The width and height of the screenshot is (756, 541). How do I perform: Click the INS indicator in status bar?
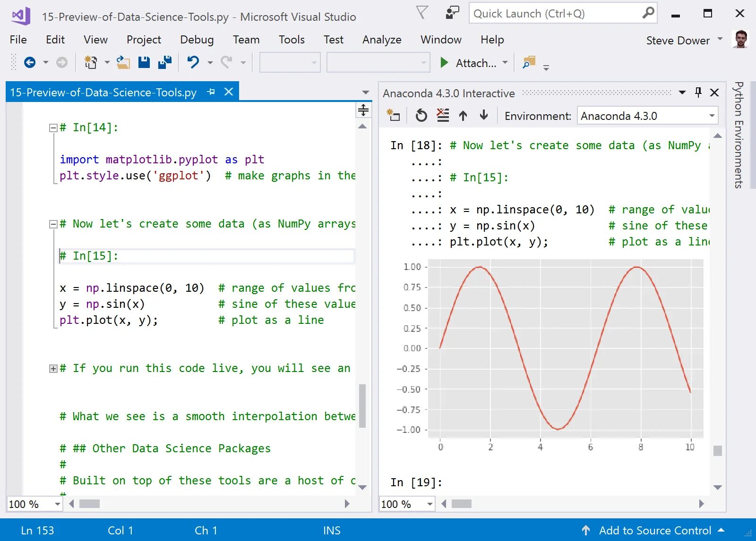(332, 531)
